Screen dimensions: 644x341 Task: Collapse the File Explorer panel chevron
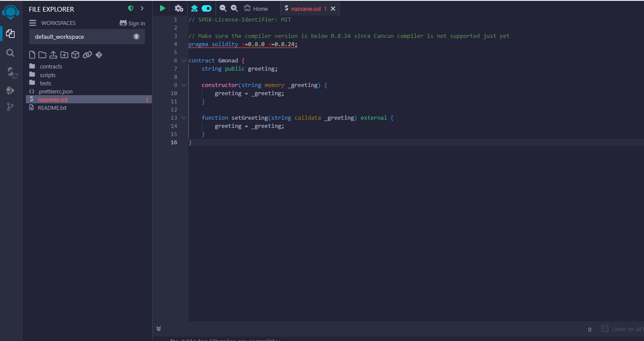coord(142,8)
